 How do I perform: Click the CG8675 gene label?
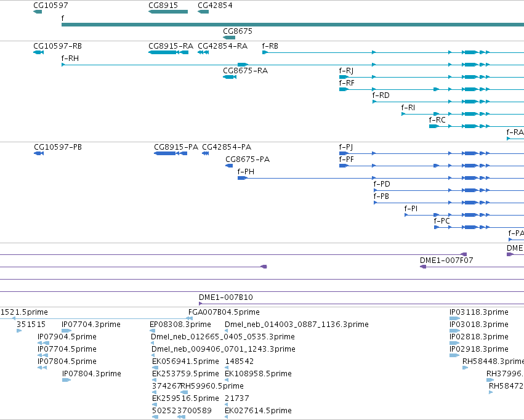(238, 31)
